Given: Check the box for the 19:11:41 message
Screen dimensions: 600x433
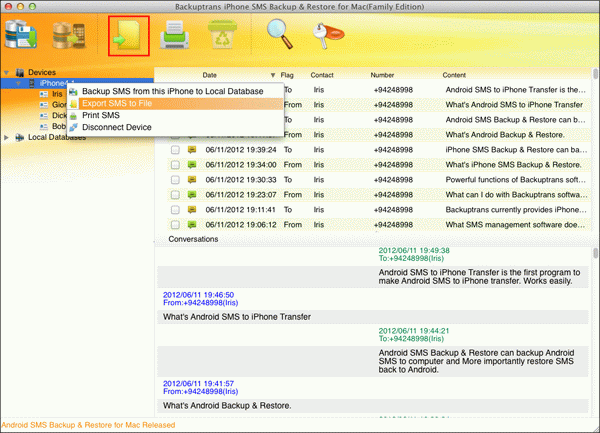Looking at the screenshot, I should click(175, 210).
